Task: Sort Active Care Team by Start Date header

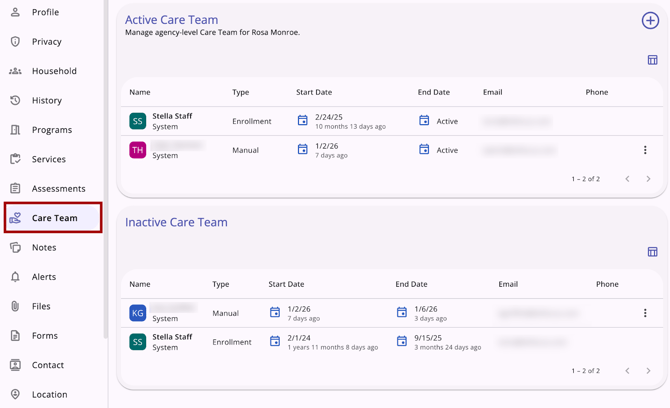Action: 314,92
